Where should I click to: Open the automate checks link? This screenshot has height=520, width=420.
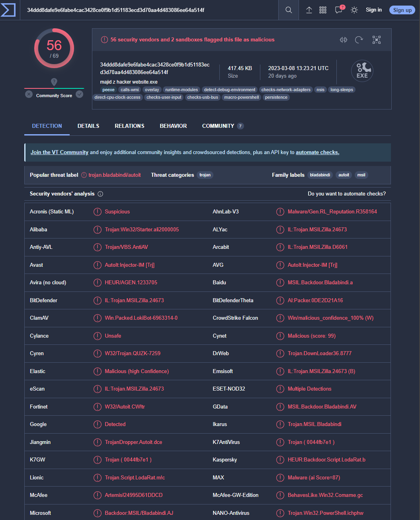pos(317,152)
